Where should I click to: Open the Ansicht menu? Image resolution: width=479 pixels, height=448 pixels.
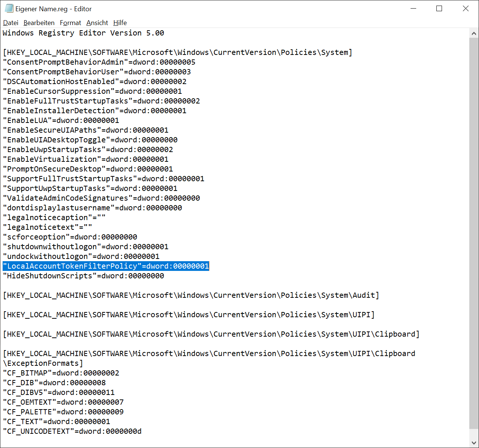click(97, 23)
